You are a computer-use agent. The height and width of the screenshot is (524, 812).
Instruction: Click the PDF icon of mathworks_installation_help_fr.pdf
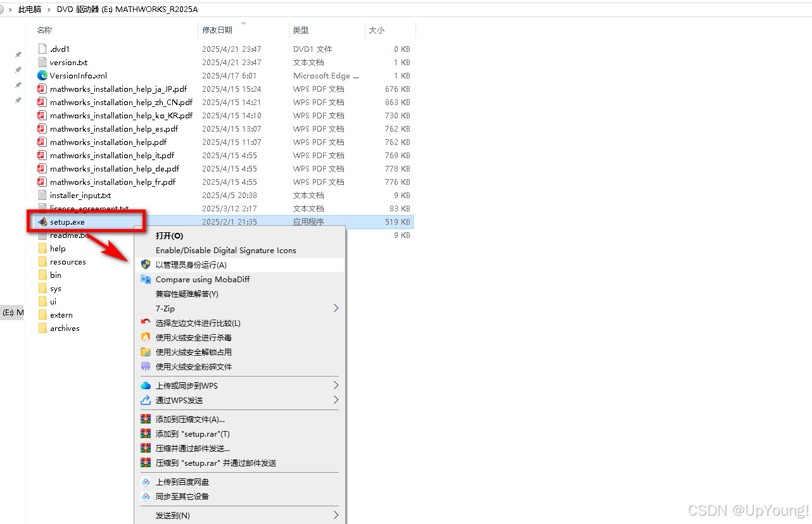coord(42,182)
